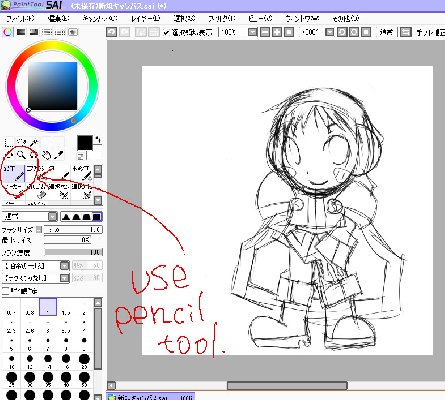Toggle the transparent color switch
The image size is (445, 400).
tap(80, 156)
